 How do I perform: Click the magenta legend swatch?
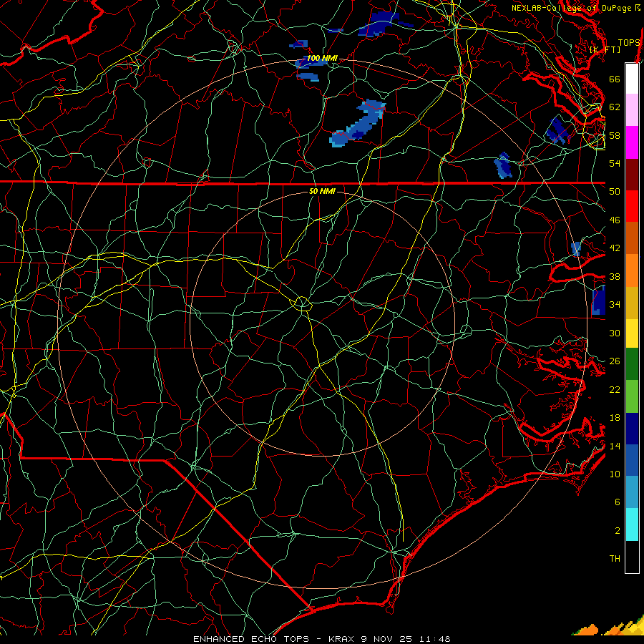[632, 142]
